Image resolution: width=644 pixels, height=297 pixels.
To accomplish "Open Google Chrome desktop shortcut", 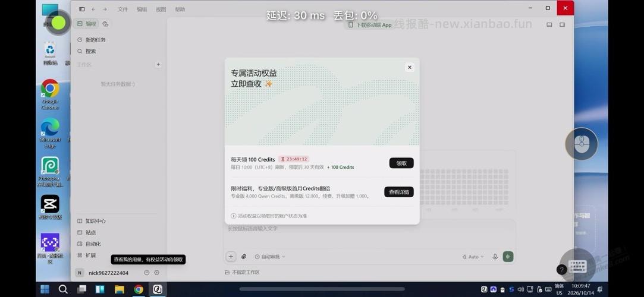I will point(50,94).
